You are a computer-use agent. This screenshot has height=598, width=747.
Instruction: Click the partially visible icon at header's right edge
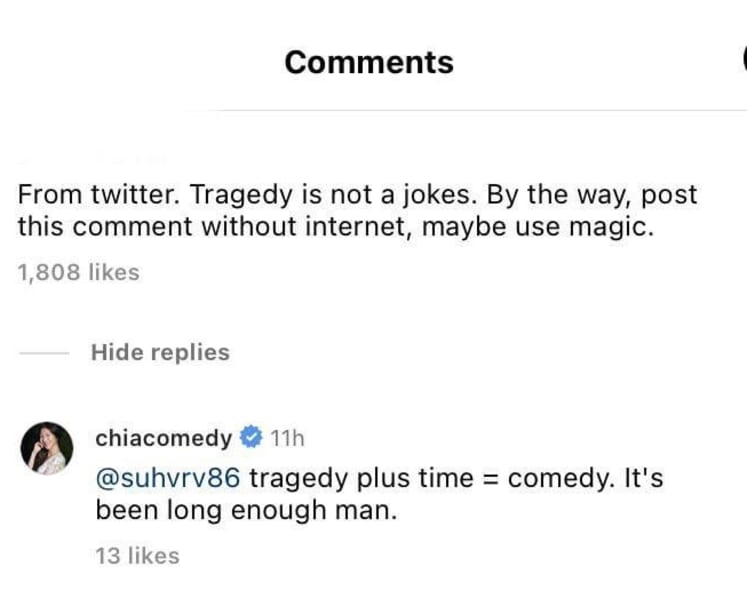pyautogui.click(x=744, y=60)
